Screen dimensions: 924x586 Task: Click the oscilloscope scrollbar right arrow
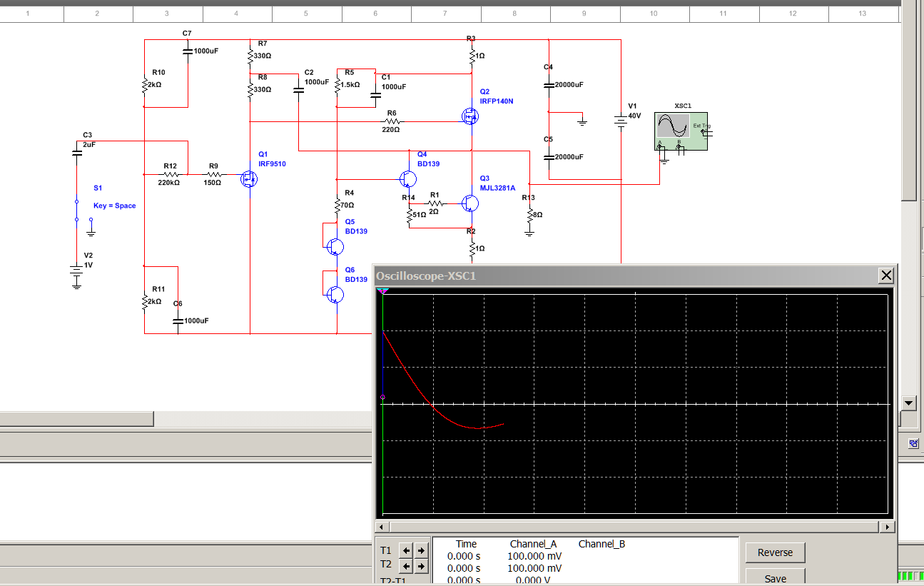pyautogui.click(x=888, y=527)
